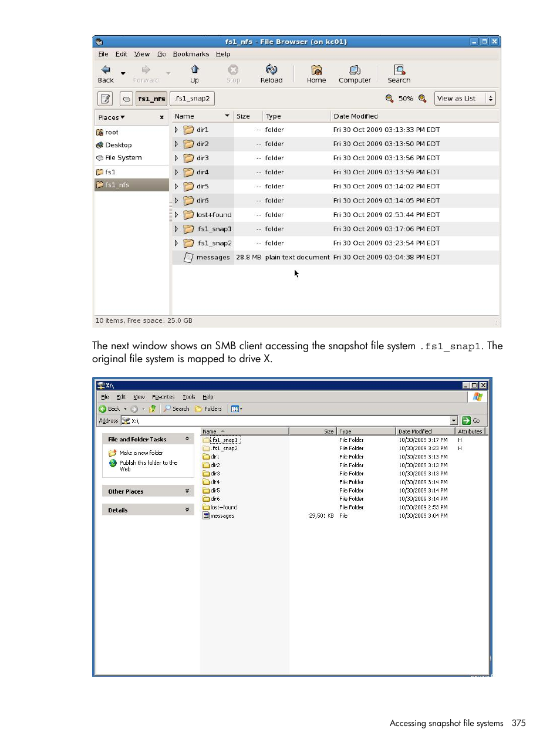Select fs1_nfs bookmark in Places pane

131,185
